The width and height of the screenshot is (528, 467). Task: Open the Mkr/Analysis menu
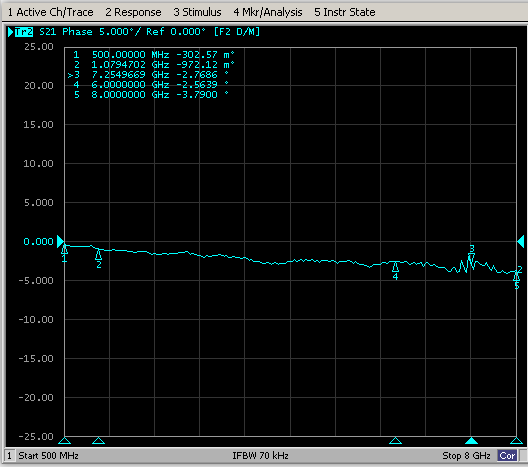pos(268,12)
